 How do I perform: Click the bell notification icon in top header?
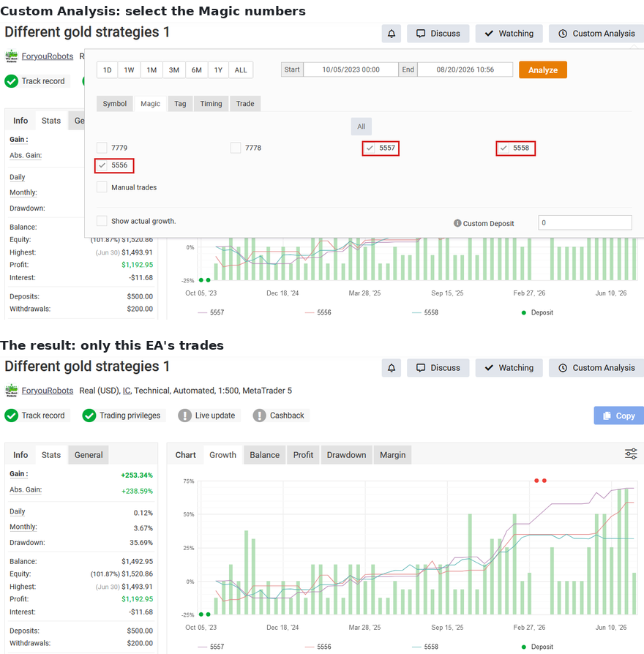391,34
